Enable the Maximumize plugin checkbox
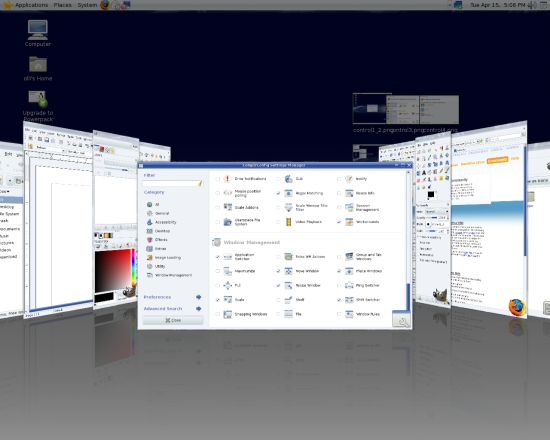This screenshot has height=440, width=550. 217,271
